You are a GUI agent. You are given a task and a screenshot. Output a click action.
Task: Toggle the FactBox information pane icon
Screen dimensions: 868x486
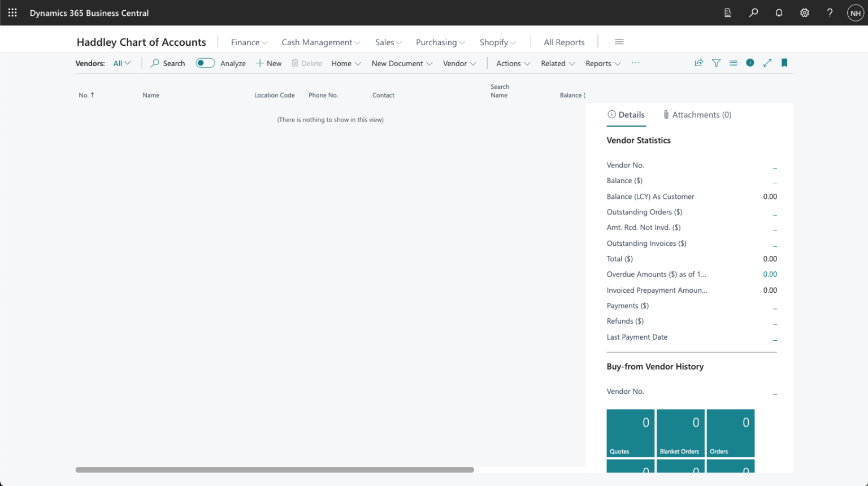click(750, 63)
